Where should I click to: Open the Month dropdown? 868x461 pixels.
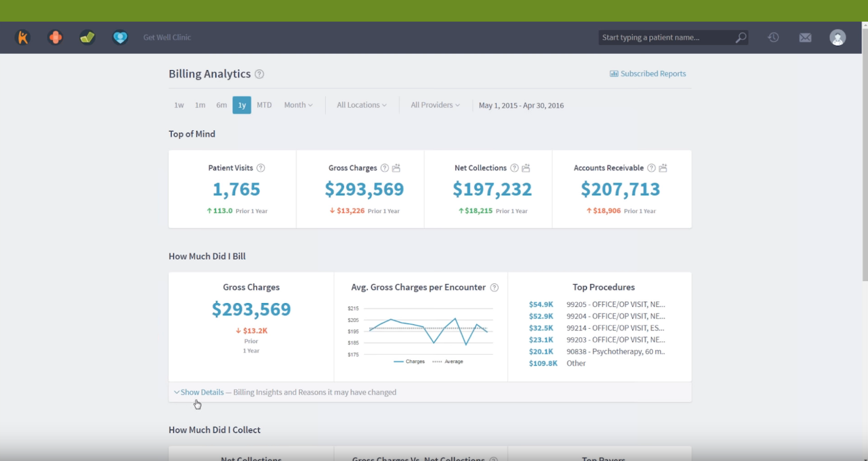(298, 105)
